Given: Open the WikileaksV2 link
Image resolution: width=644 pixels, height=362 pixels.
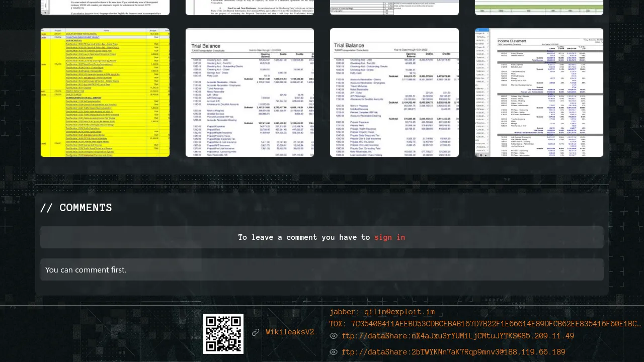Looking at the screenshot, I should tap(290, 332).
